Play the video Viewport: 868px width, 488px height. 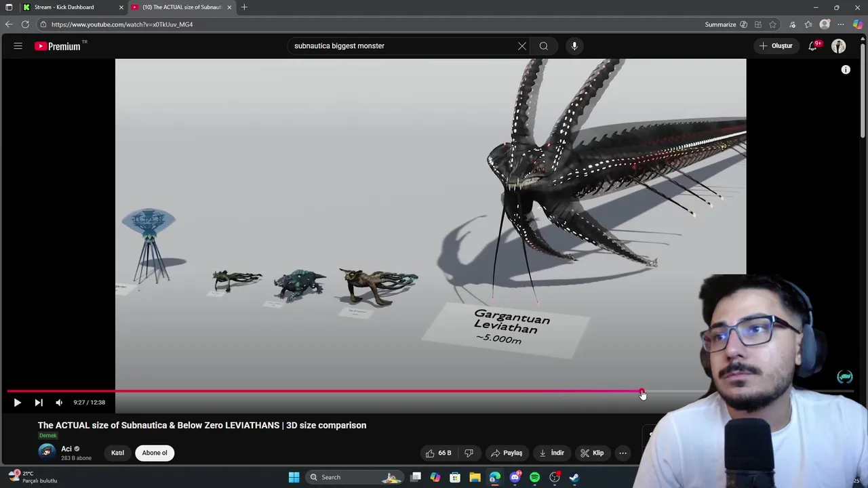pyautogui.click(x=17, y=403)
